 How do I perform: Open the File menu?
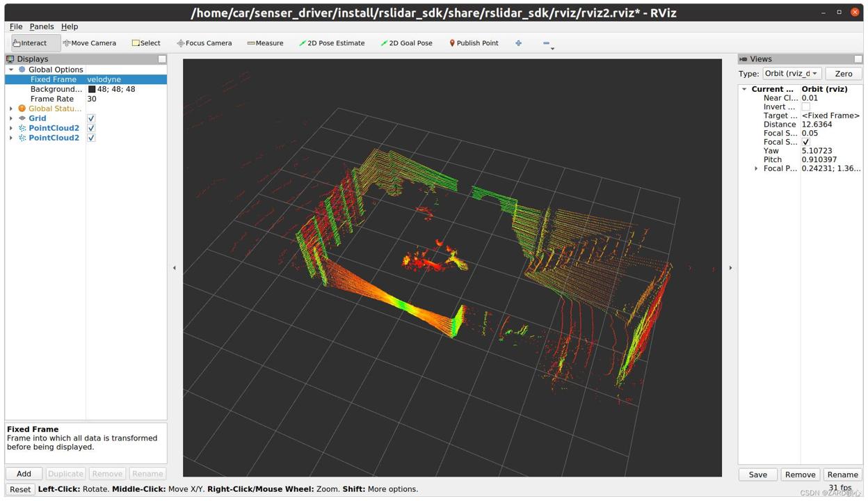click(16, 26)
